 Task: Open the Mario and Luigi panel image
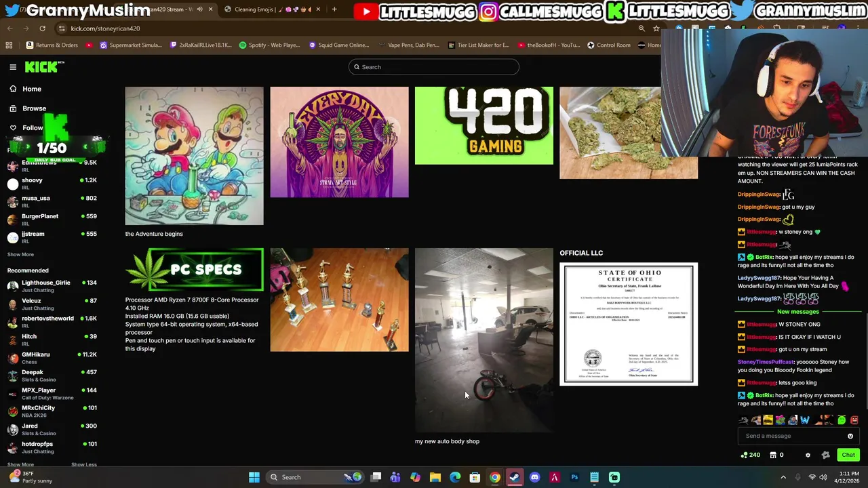tap(194, 156)
